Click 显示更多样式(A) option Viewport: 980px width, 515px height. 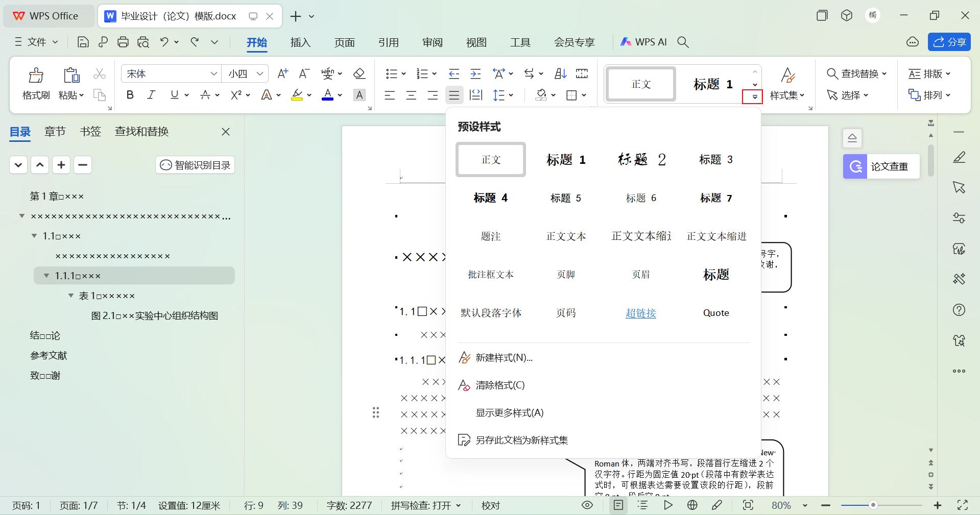point(510,413)
